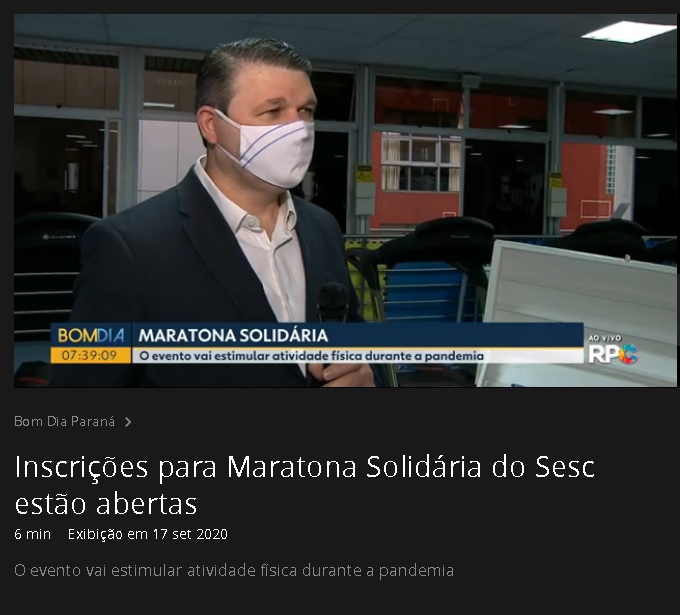The image size is (680, 615).
Task: Open the Bom Dia Paraná program link
Action: [x=65, y=422]
